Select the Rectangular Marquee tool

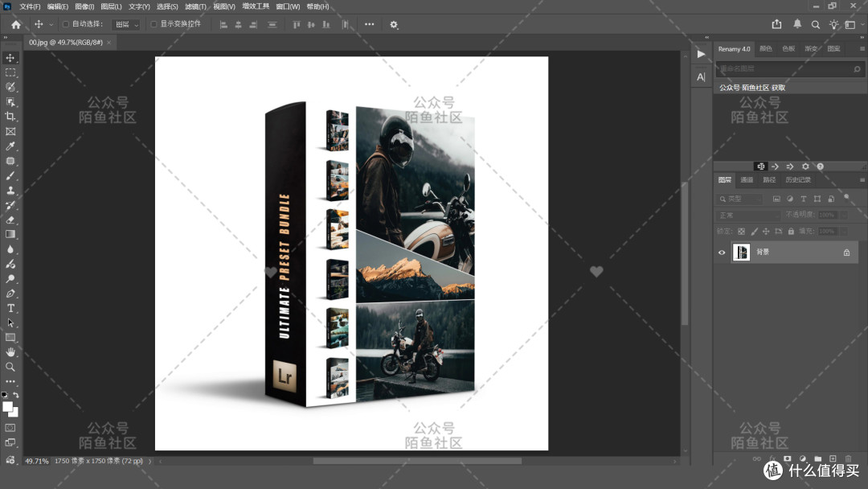10,72
